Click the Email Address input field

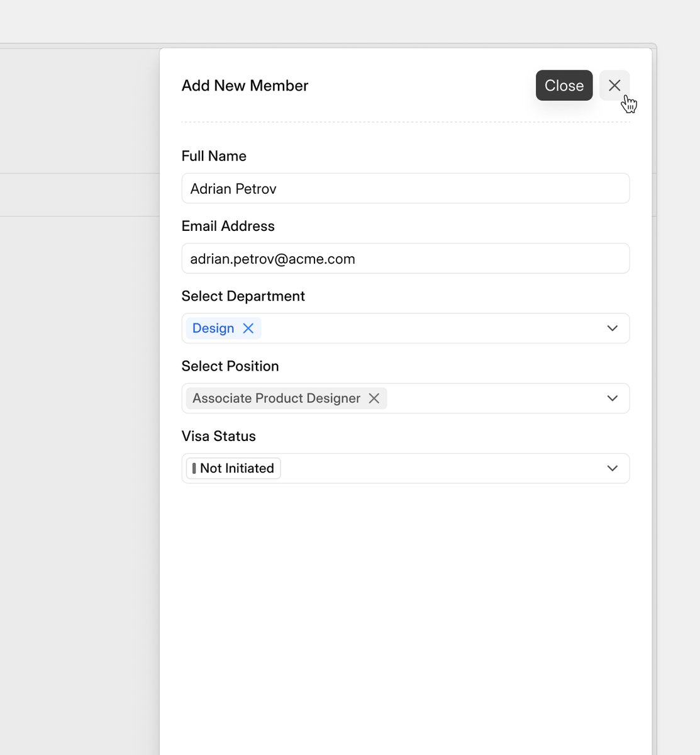(406, 259)
